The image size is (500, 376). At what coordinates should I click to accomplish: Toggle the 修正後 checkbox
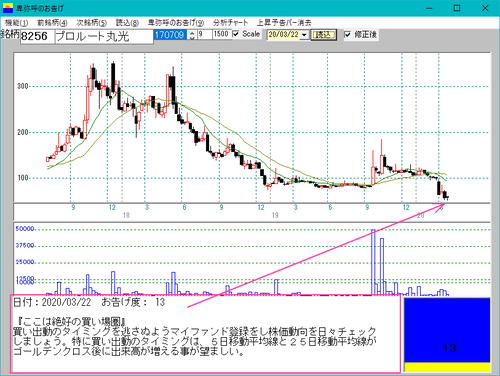tap(348, 34)
